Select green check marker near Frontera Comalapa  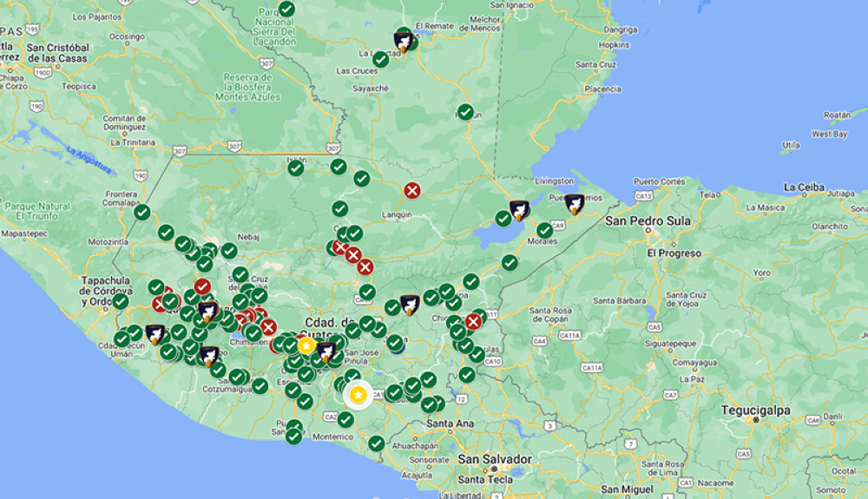(x=141, y=212)
